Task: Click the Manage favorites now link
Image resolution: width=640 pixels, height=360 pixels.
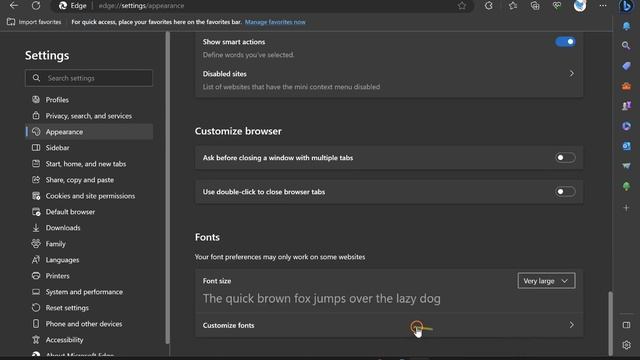Action: [x=275, y=22]
